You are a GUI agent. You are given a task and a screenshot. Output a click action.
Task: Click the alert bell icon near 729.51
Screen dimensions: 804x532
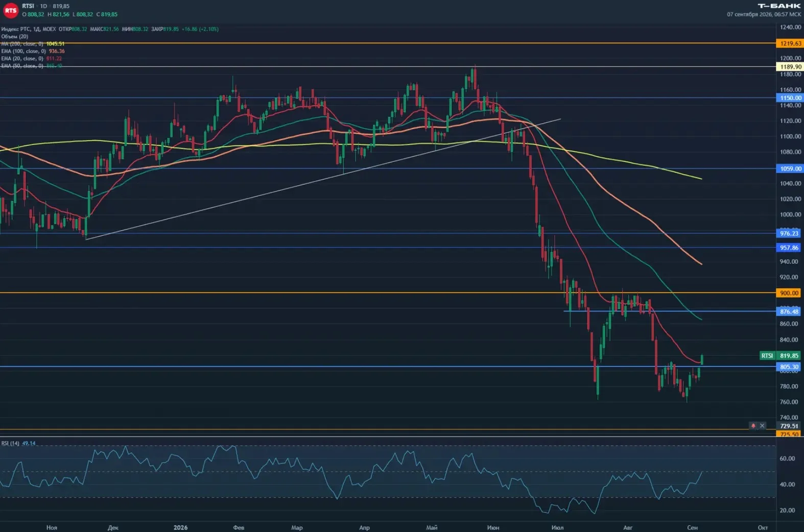[753, 426]
